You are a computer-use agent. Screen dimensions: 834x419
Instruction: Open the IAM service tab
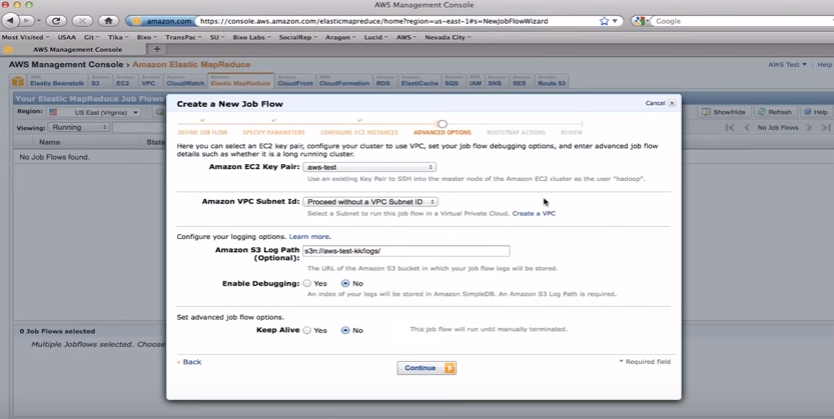(476, 81)
